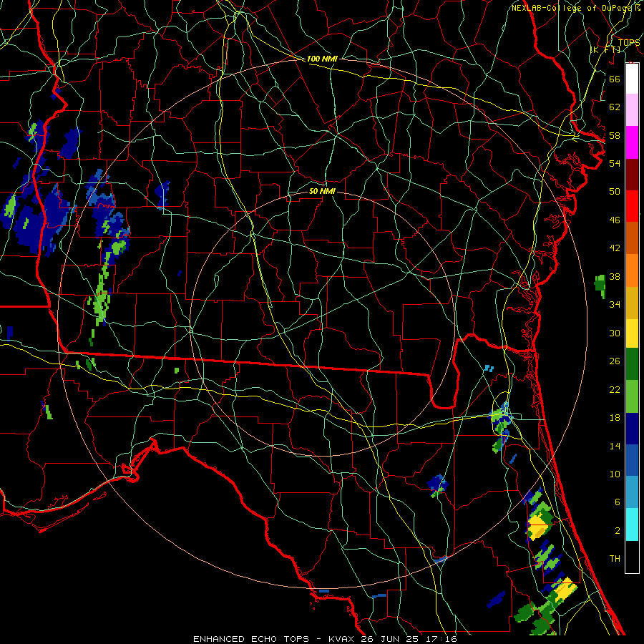Click the gold legend color swatch
Viewport: 644px width, 644px height.
click(x=632, y=303)
